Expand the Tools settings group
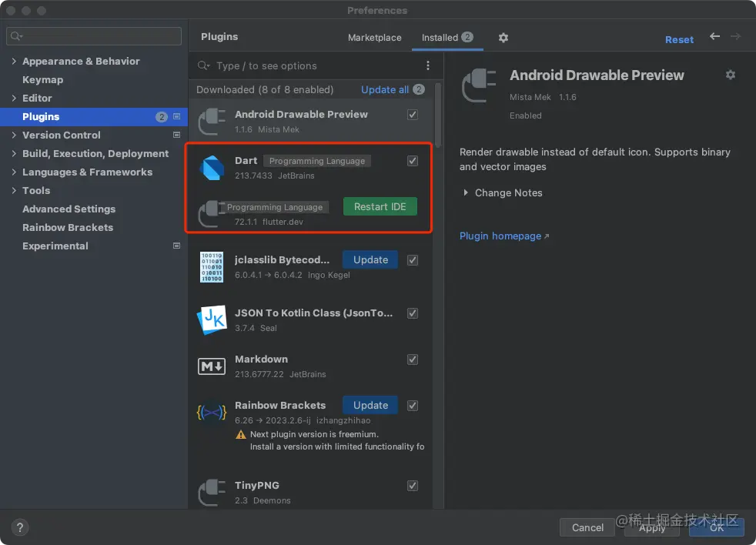The height and width of the screenshot is (545, 756). pos(14,190)
